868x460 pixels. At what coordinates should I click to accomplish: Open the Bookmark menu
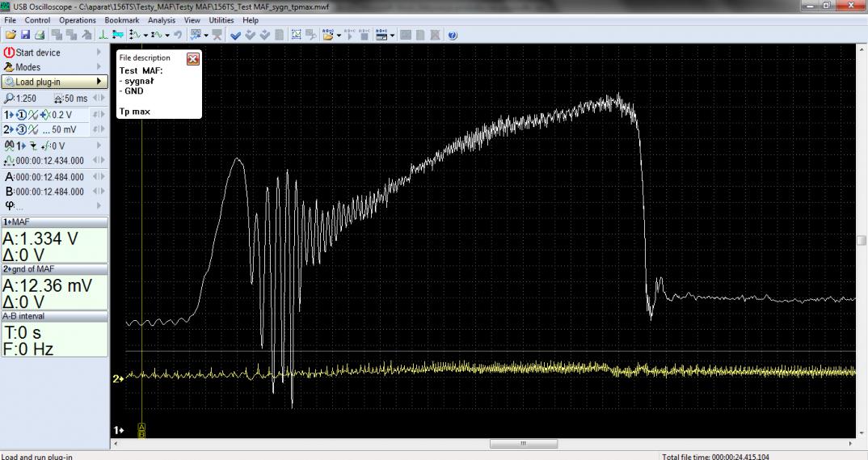pyautogui.click(x=121, y=19)
